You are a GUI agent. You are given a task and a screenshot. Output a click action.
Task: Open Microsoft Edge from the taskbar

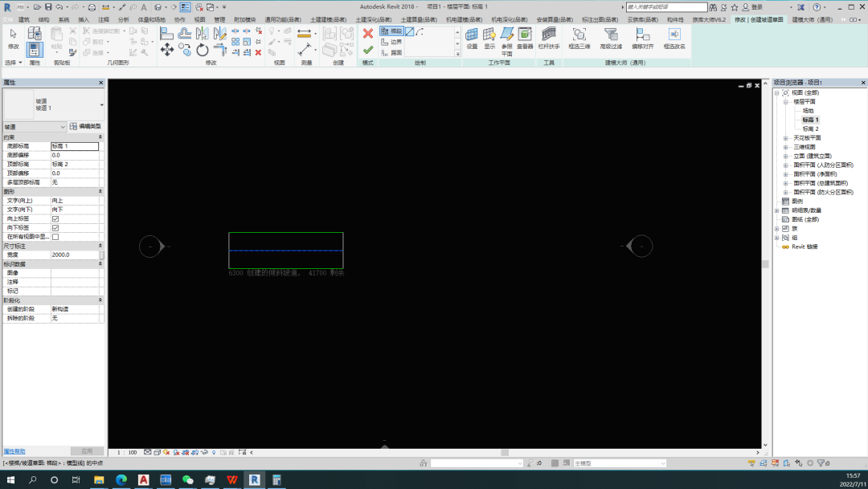[121, 479]
